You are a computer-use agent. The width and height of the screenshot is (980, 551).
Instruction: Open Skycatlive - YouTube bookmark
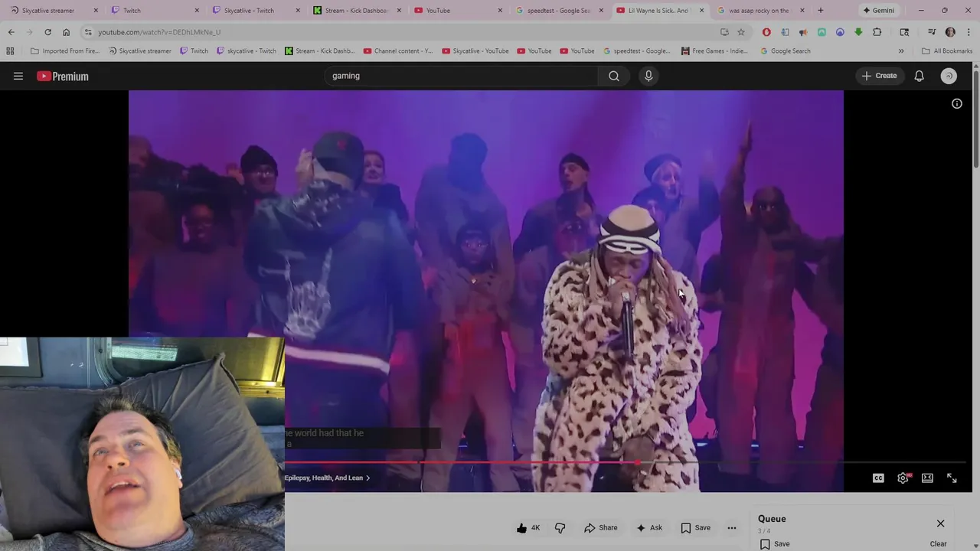coord(475,51)
